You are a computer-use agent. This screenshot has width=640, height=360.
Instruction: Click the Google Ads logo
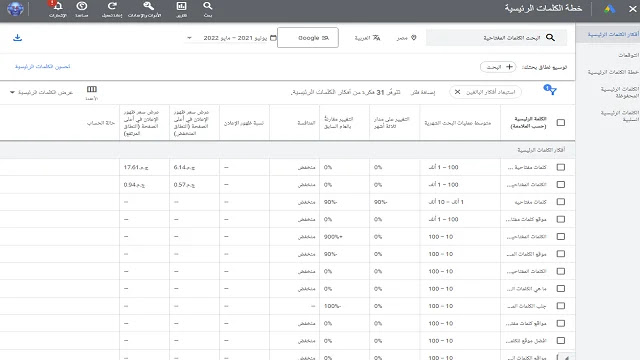coord(609,9)
